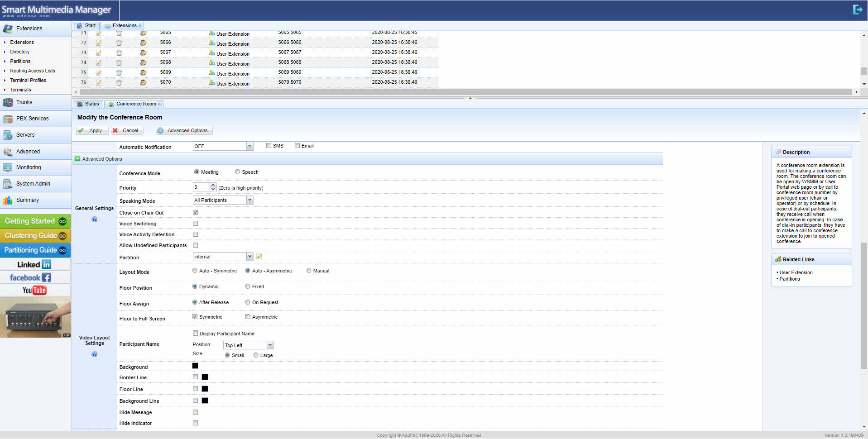Click the Video Layout Settings help icon

(x=95, y=354)
